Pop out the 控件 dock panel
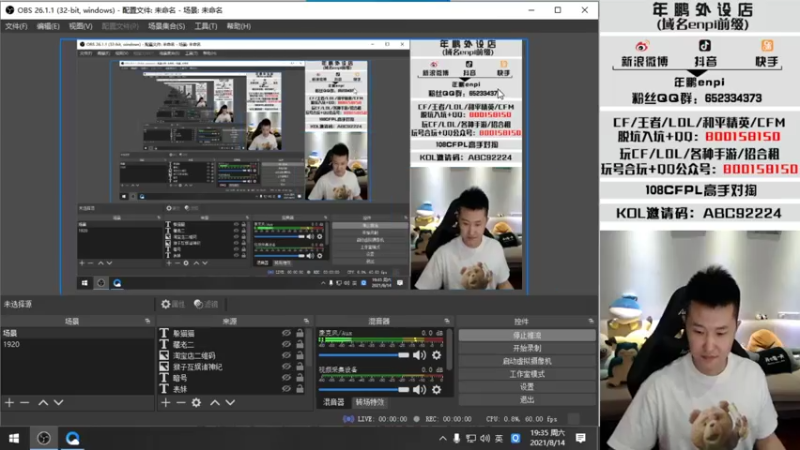800x450 pixels. (x=591, y=321)
